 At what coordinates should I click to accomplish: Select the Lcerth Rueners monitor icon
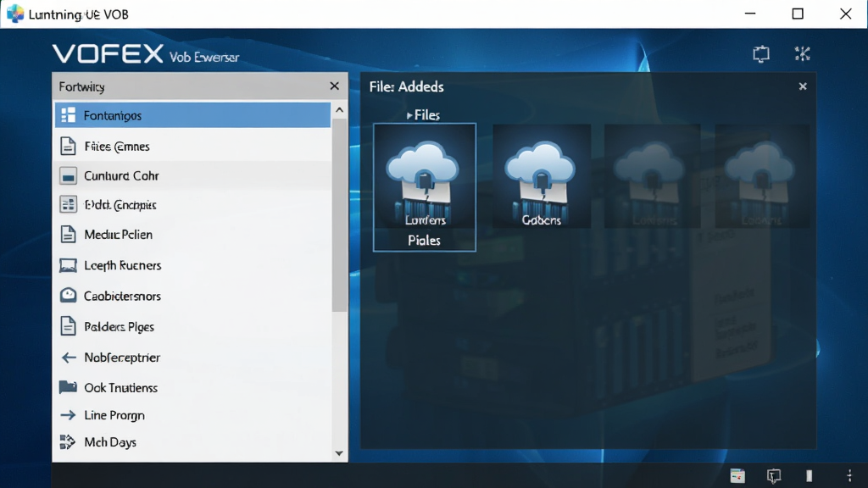pos(68,265)
